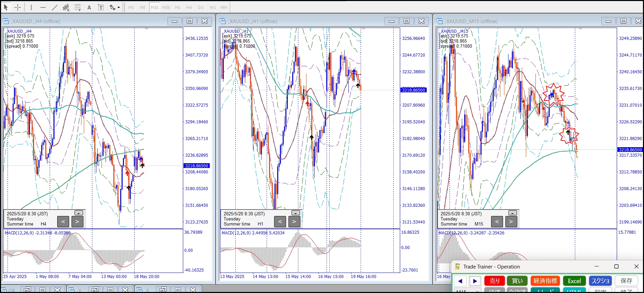Select the cursor arrow tool
This screenshot has height=293, width=644.
click(6, 7)
